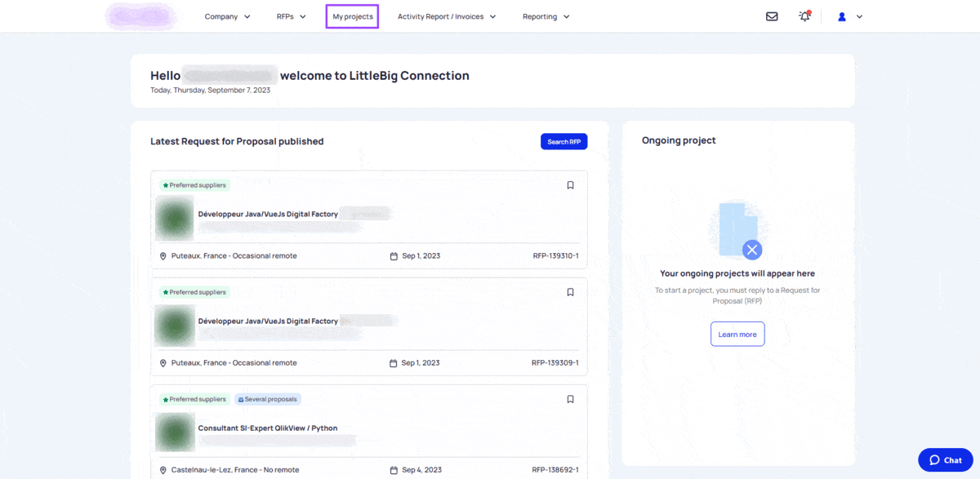Open the user account menu
The width and height of the screenshot is (980, 479).
tap(849, 16)
